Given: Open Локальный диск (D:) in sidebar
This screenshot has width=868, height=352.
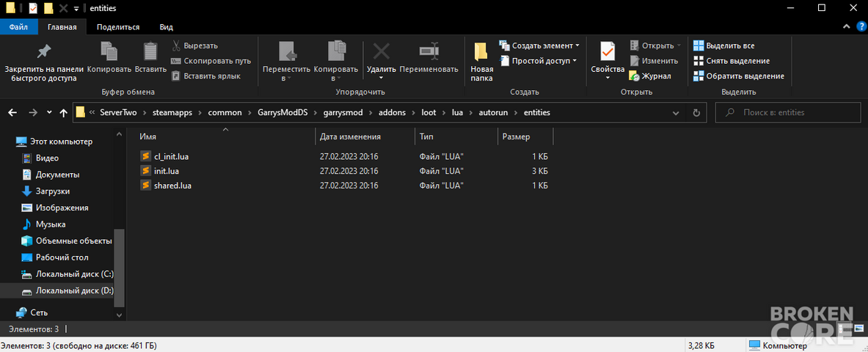Looking at the screenshot, I should coord(67,290).
